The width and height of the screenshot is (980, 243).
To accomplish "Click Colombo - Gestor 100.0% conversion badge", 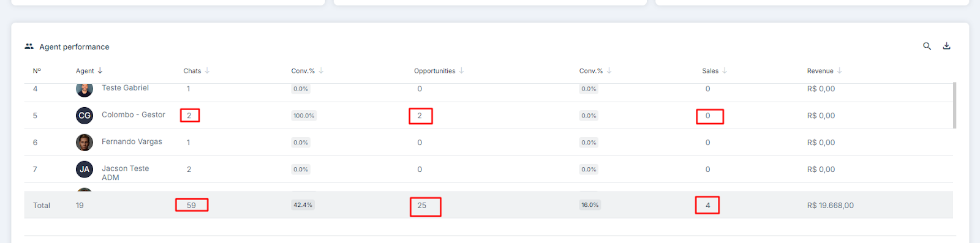I will coord(304,115).
